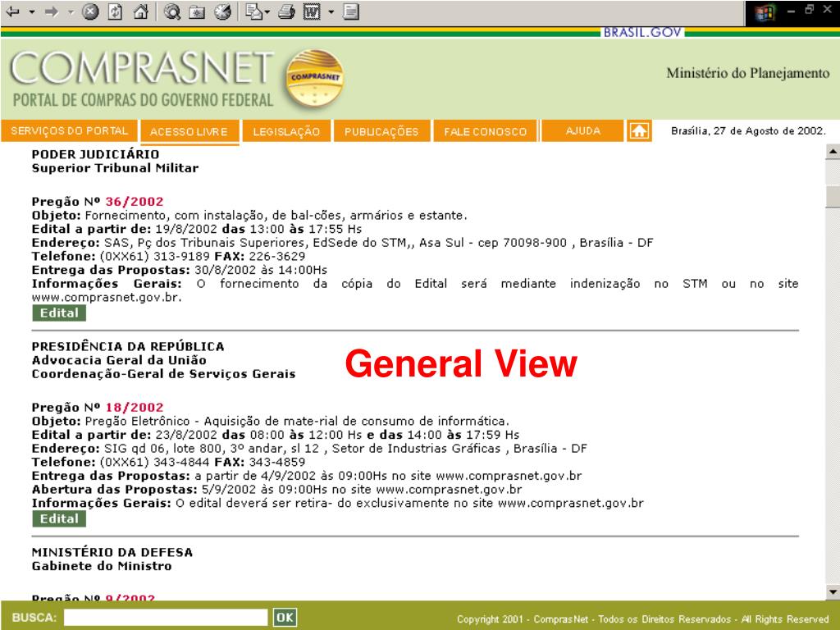Open the Serviços do Portal menu
The image size is (840, 630).
pos(69,131)
